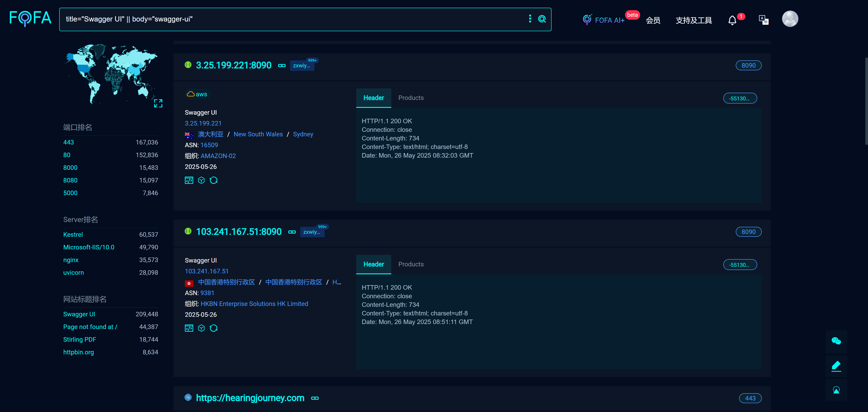Click refresh icon for 3.25.199.221 result
This screenshot has height=412, width=868.
(x=214, y=180)
